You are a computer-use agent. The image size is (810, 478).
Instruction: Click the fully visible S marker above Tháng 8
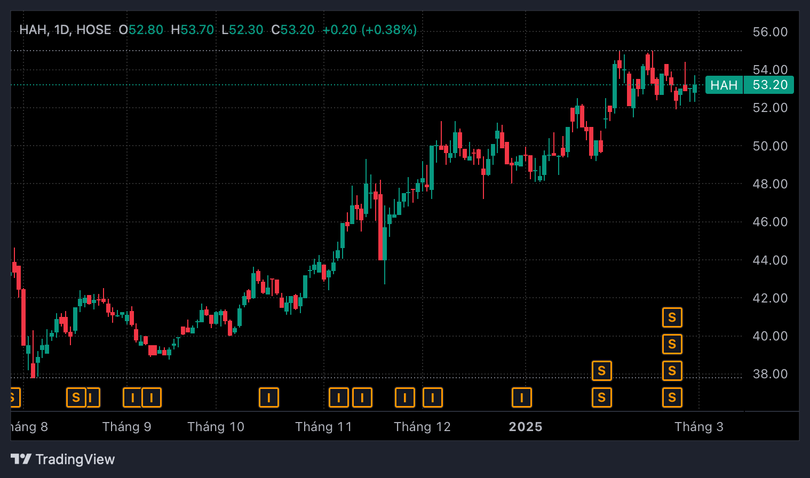pyautogui.click(x=75, y=398)
